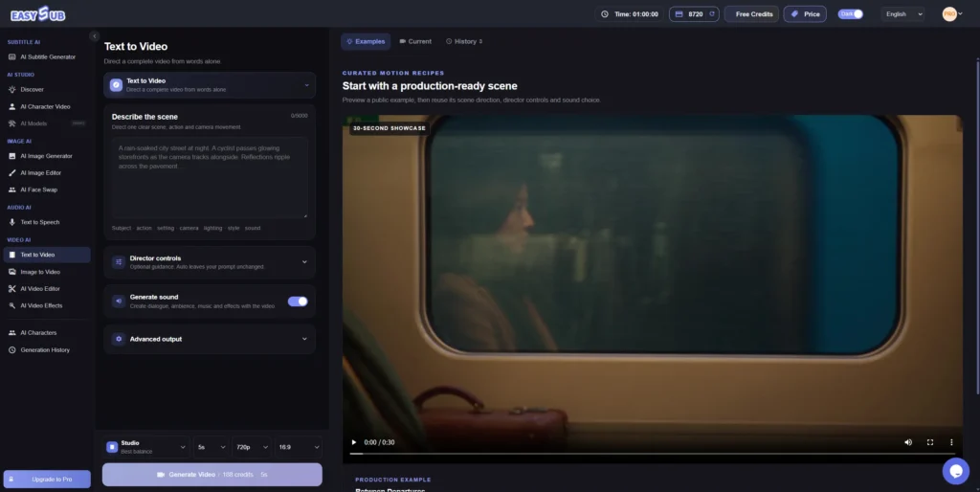Viewport: 980px width, 492px height.
Task: Open the 720p resolution dropdown
Action: click(x=252, y=447)
